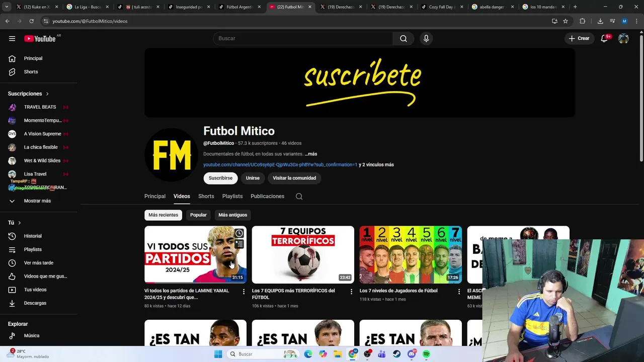Open options for 7 niveles de Jugadores video
The image size is (644, 362).
pyautogui.click(x=459, y=292)
